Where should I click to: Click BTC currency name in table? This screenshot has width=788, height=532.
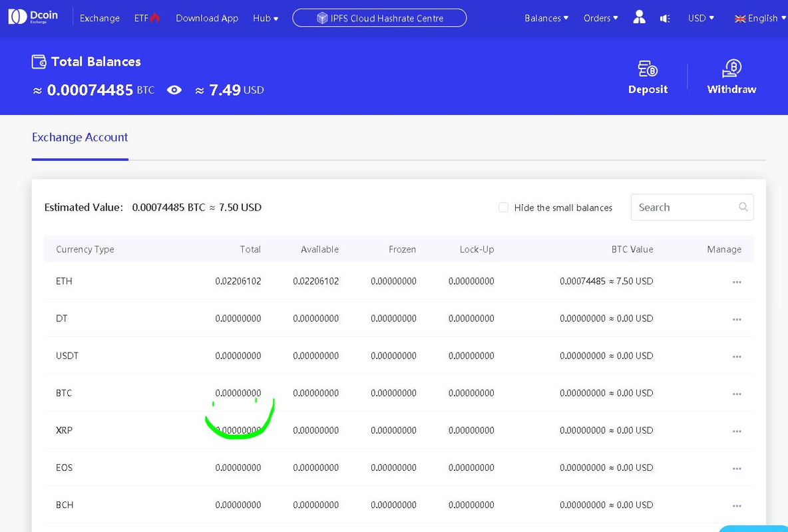click(x=64, y=393)
